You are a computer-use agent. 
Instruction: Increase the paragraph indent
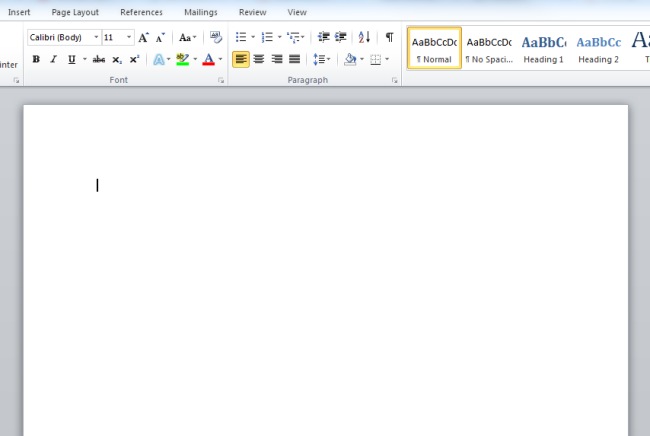pyautogui.click(x=341, y=38)
